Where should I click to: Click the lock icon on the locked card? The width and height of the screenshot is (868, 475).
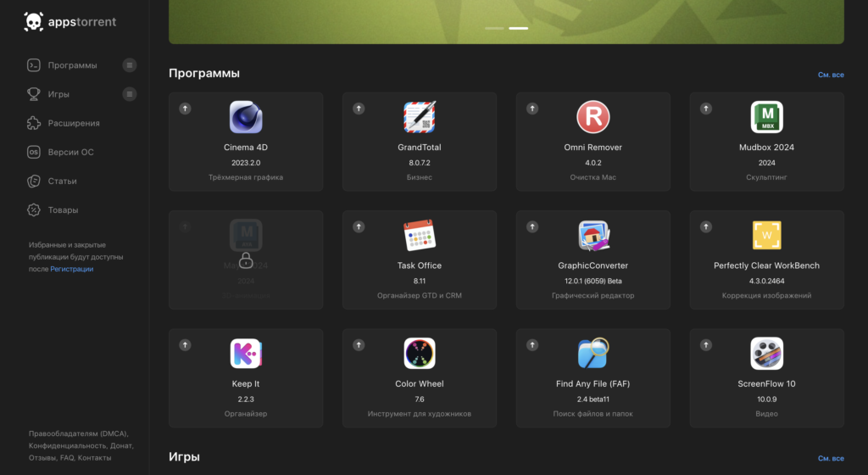246,260
